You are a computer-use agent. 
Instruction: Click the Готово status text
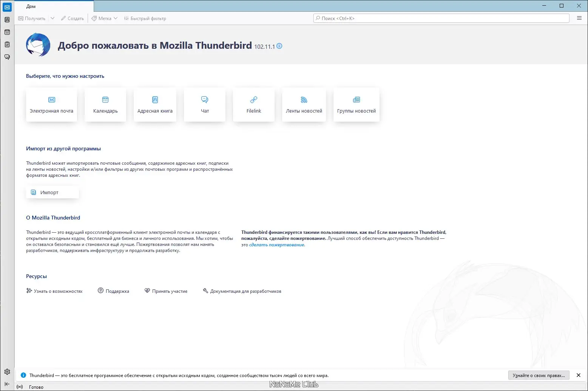36,387
